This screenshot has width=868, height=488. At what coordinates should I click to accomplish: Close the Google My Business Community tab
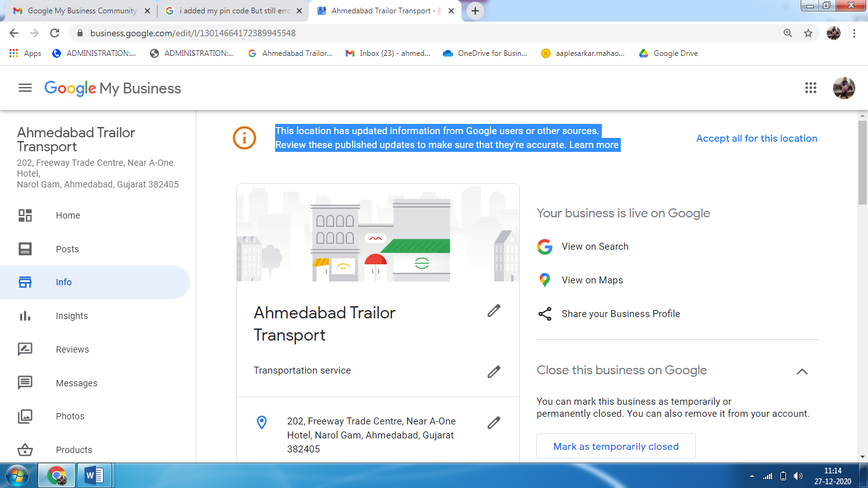coord(147,11)
